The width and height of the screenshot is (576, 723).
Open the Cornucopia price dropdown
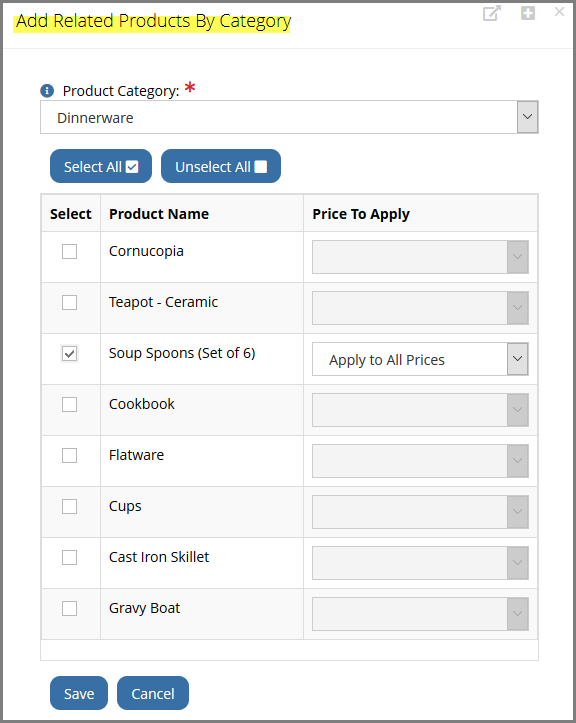tap(420, 257)
